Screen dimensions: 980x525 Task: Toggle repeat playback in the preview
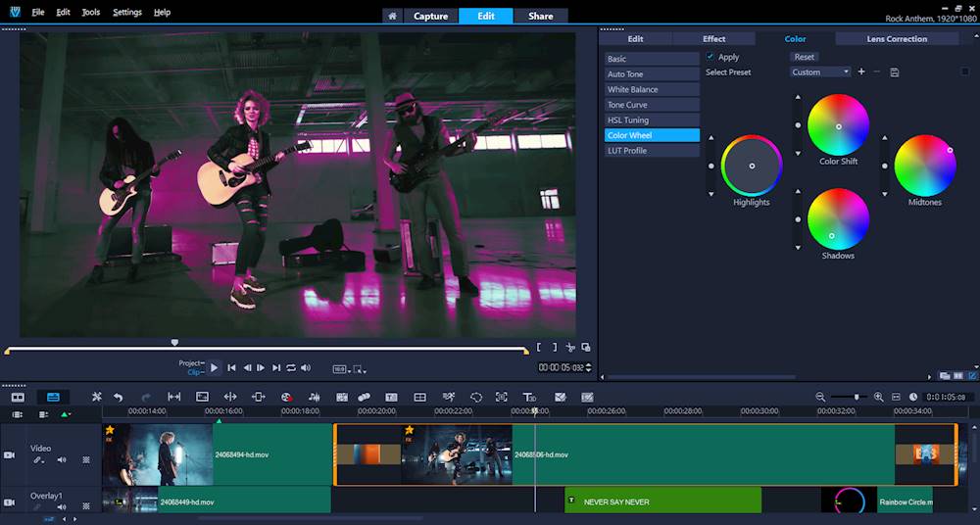click(291, 368)
